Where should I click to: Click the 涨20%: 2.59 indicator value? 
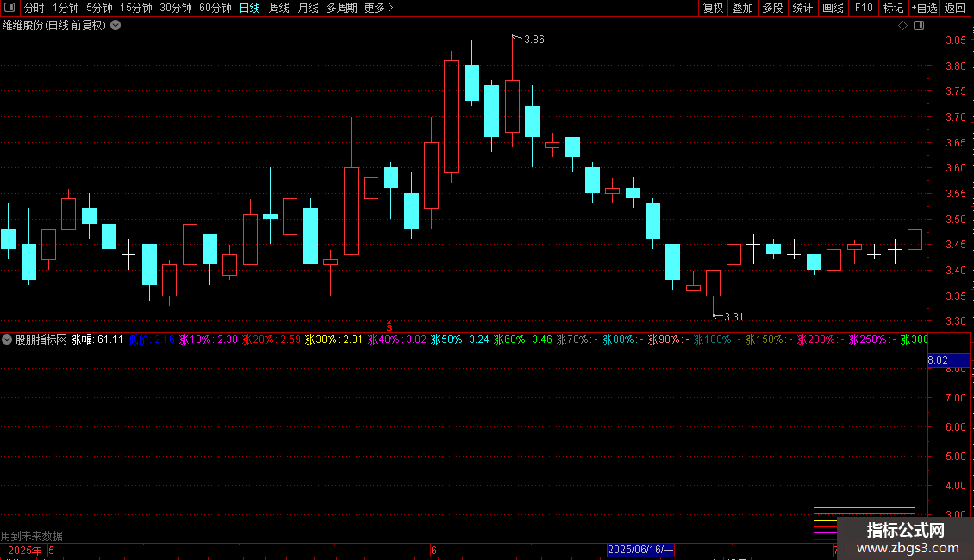pyautogui.click(x=271, y=339)
